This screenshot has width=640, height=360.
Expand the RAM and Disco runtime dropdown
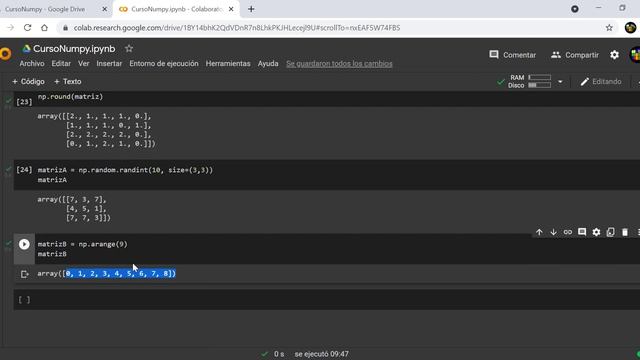point(560,82)
